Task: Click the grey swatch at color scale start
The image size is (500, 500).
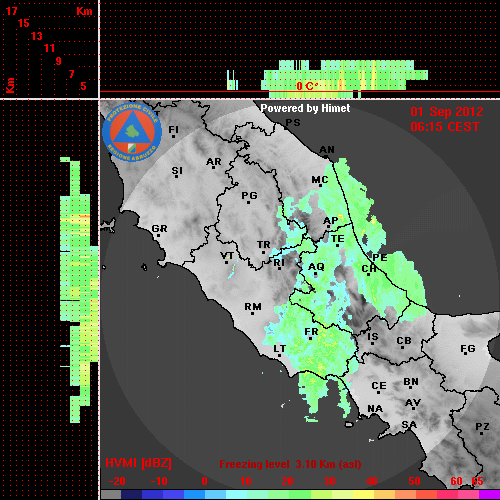Action: (111, 495)
